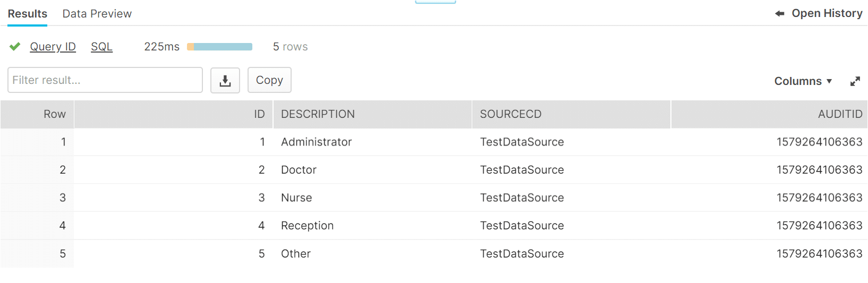868x283 pixels.
Task: Open the Columns dropdown
Action: pyautogui.click(x=803, y=81)
